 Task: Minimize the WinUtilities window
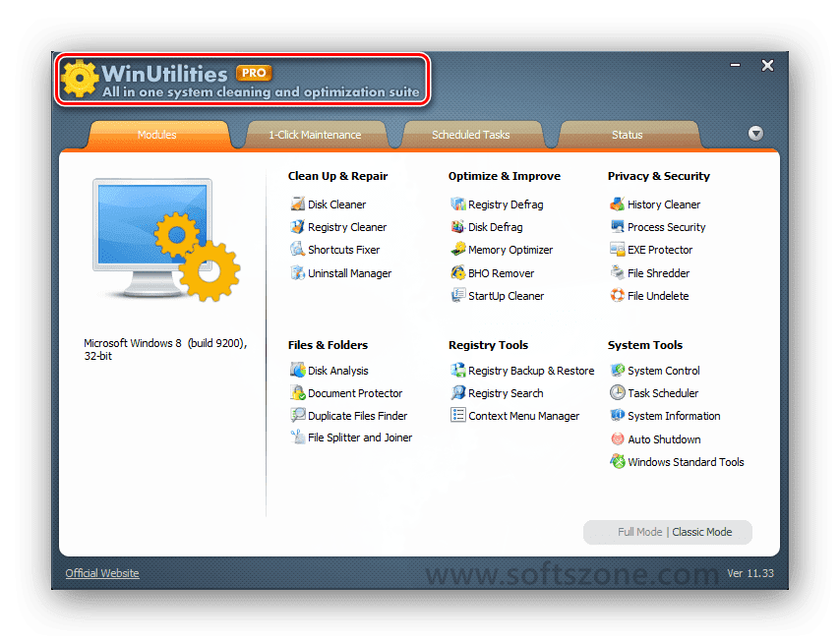click(735, 65)
